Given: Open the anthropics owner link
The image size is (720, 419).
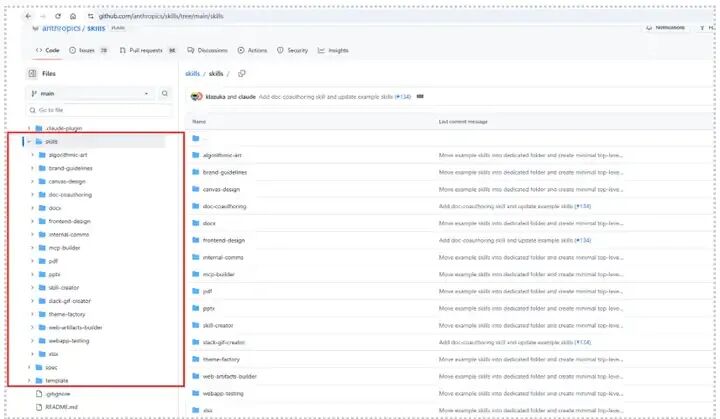Looking at the screenshot, I should click(61, 28).
